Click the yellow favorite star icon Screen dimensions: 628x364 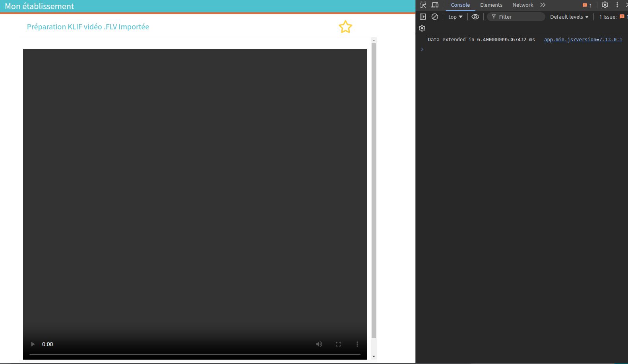click(x=345, y=27)
